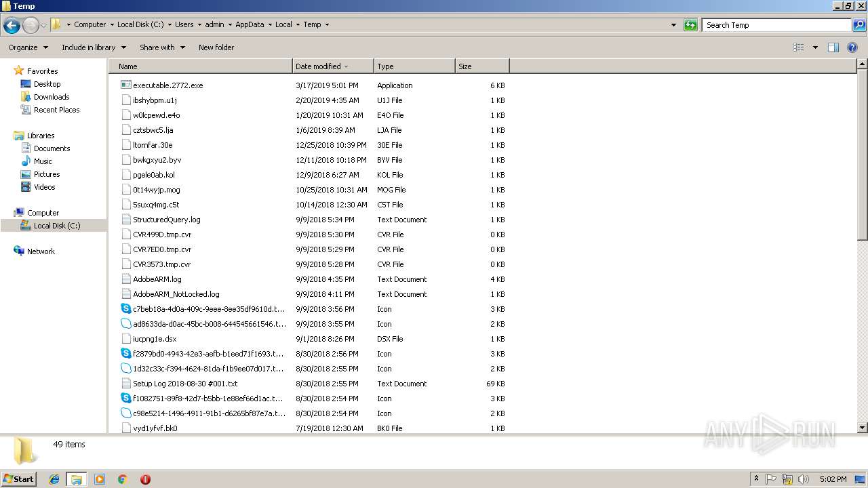Screen dimensions: 868x488
Task: Select the ibshybpm.u1j file
Action: point(155,100)
